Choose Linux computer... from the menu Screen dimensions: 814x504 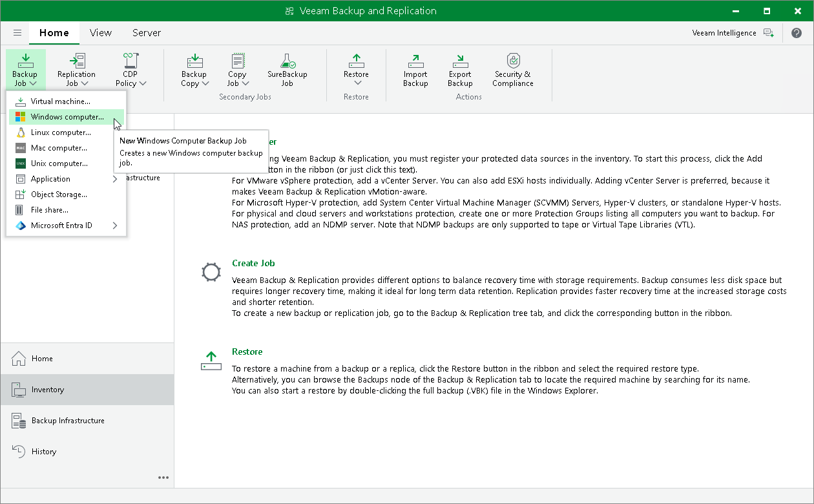click(x=66, y=132)
